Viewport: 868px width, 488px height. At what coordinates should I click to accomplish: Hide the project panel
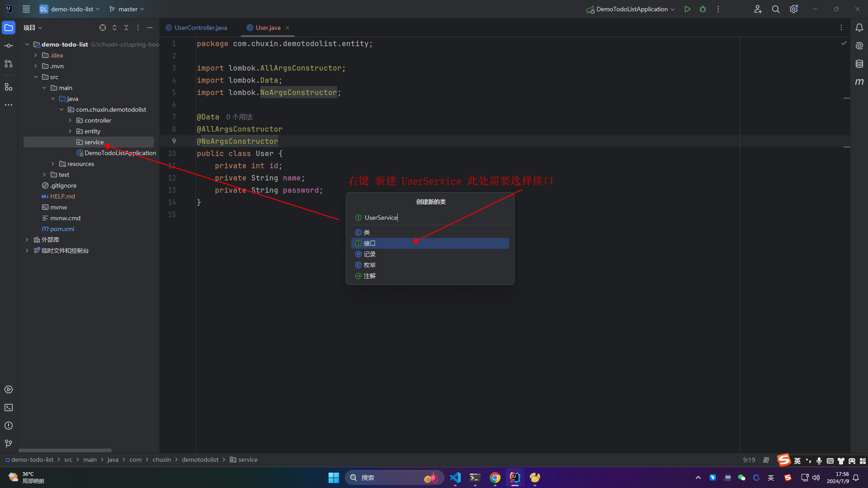(150, 28)
